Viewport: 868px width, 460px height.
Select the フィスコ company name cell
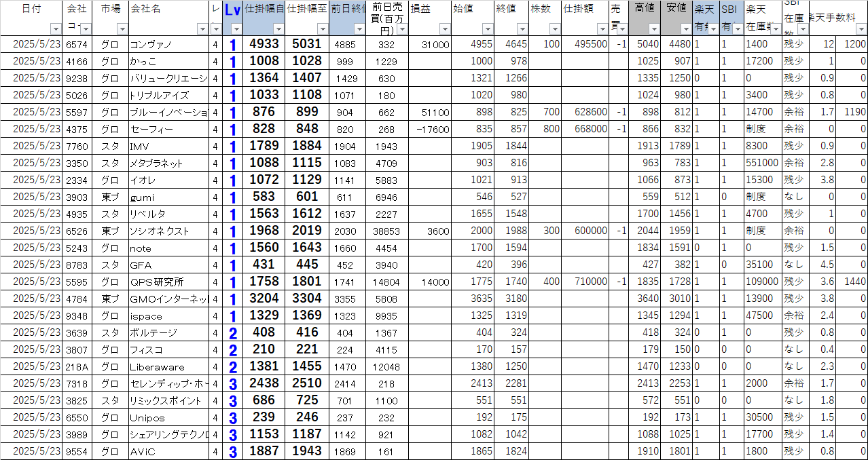pyautogui.click(x=168, y=349)
